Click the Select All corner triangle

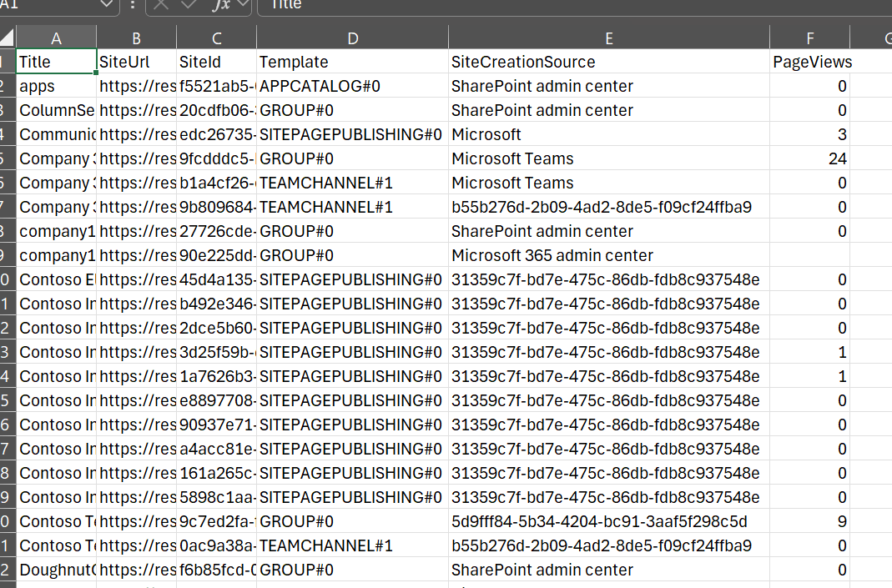8,38
